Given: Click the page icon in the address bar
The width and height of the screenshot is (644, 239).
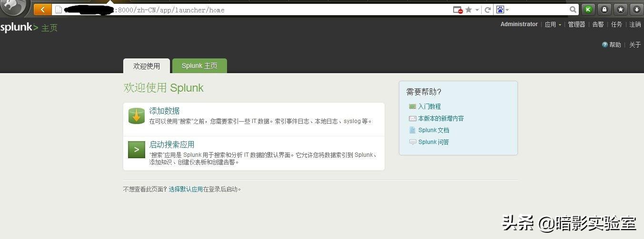Looking at the screenshot, I should click(59, 10).
